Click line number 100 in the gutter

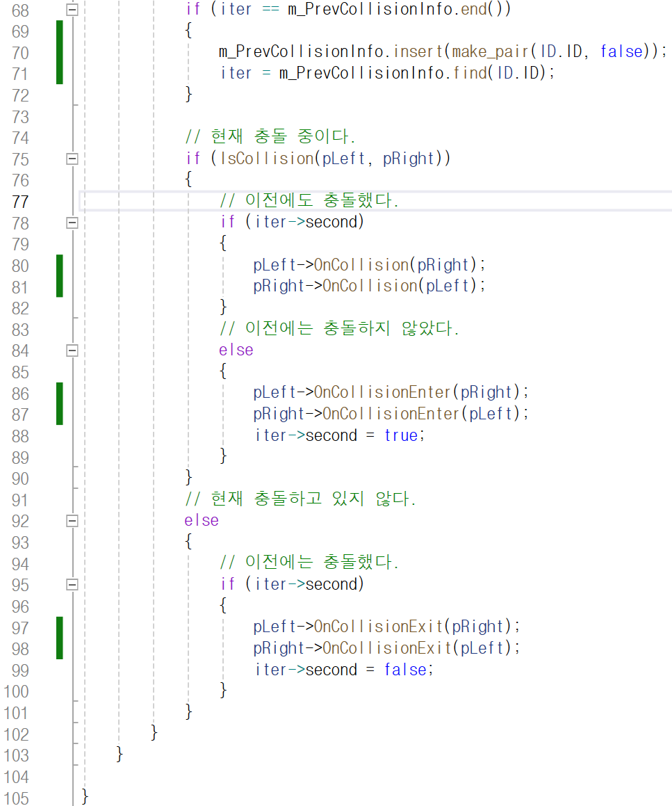(x=17, y=691)
